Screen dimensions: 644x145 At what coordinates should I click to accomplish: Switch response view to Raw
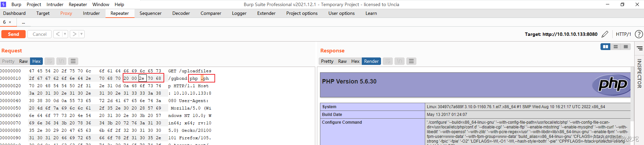(x=342, y=61)
